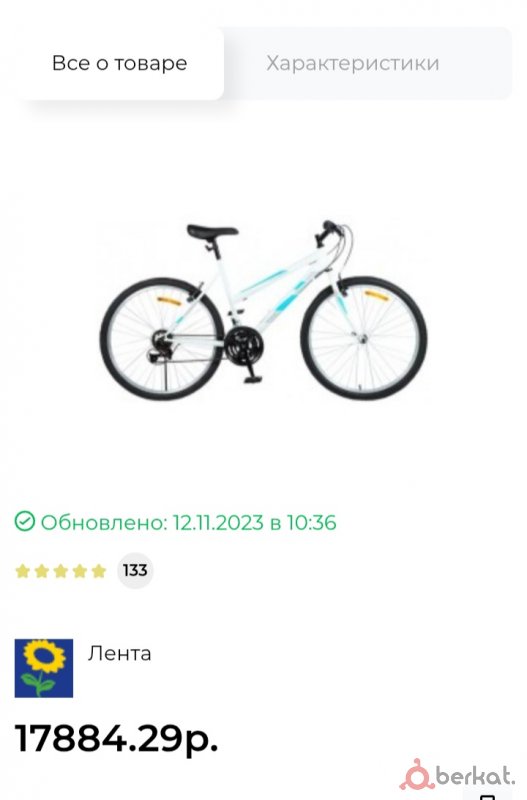Select the fourth rating star
527x800 pixels.
(x=80, y=570)
